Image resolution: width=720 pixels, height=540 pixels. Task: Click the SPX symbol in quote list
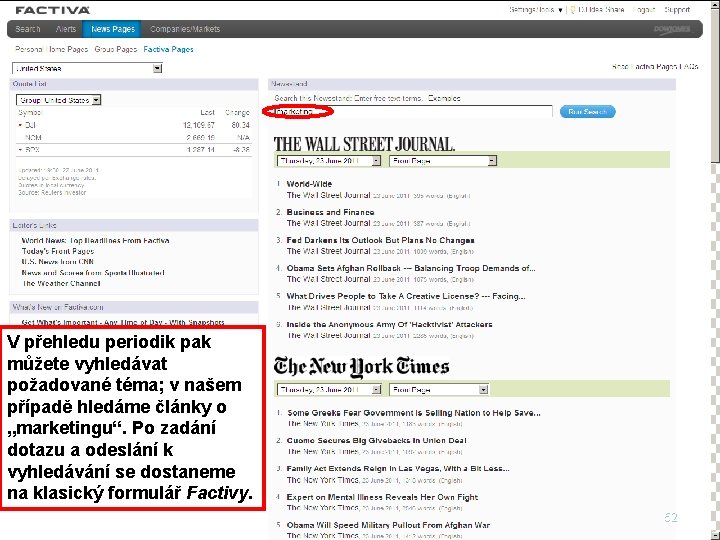click(x=32, y=150)
